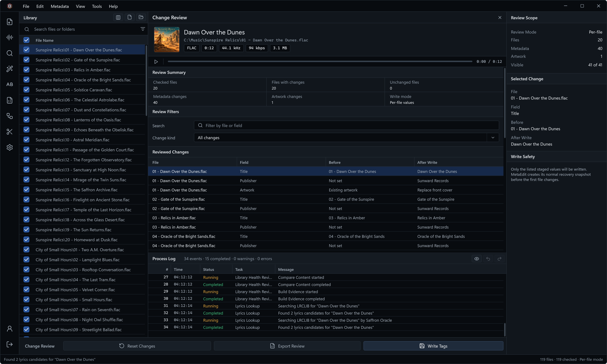Click the sign-out icon in sidebar
Screen dimensions: 607x364
tap(10, 344)
